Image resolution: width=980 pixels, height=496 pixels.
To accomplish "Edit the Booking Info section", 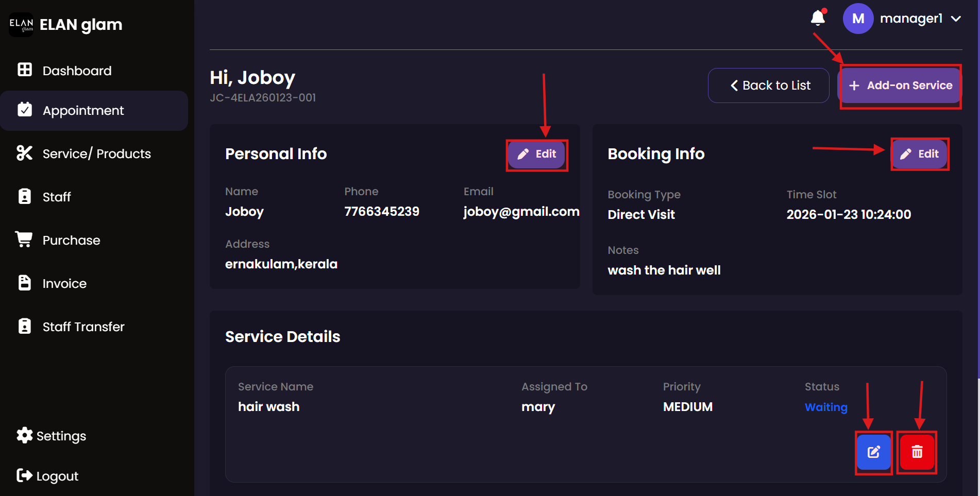I will point(920,154).
